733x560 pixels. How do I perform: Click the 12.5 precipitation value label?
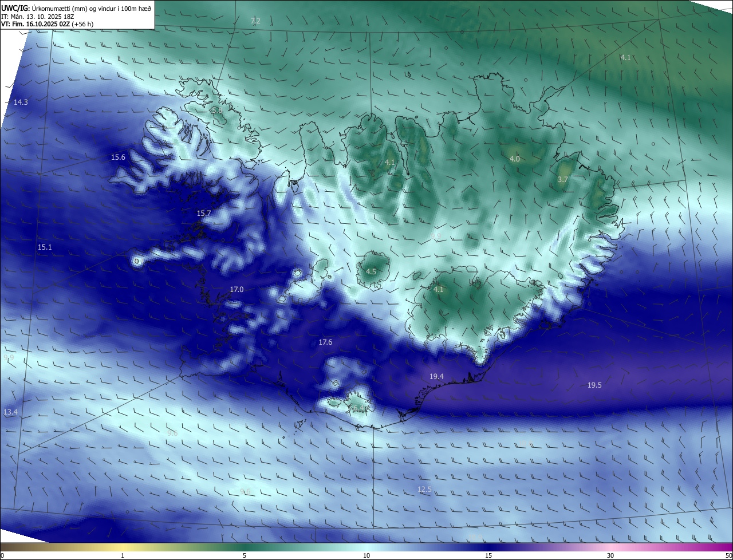[424, 490]
